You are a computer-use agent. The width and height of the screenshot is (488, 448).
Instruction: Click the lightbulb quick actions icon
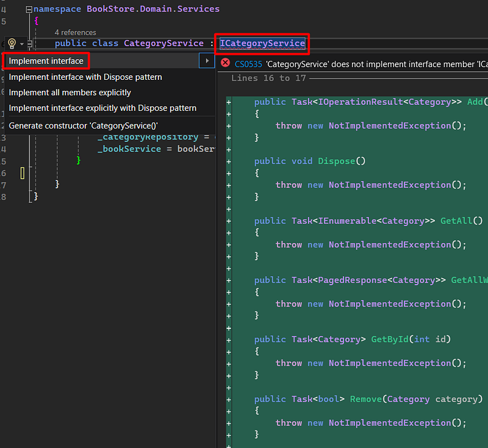pos(12,43)
